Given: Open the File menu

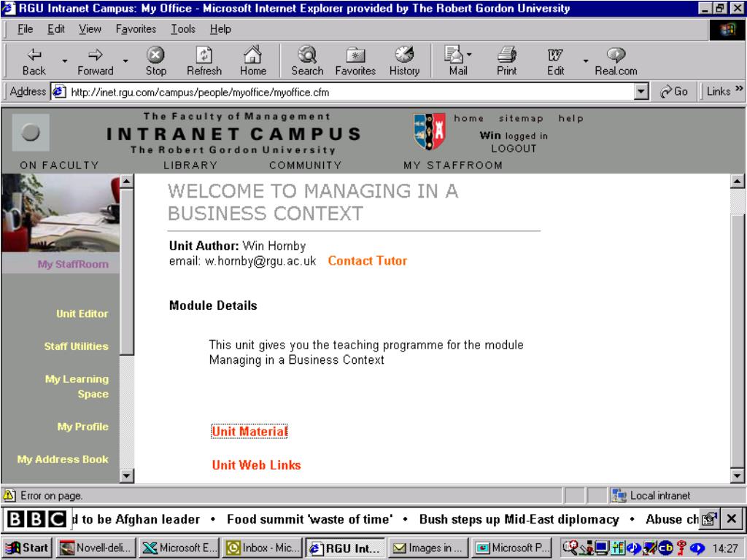Looking at the screenshot, I should click(x=26, y=29).
